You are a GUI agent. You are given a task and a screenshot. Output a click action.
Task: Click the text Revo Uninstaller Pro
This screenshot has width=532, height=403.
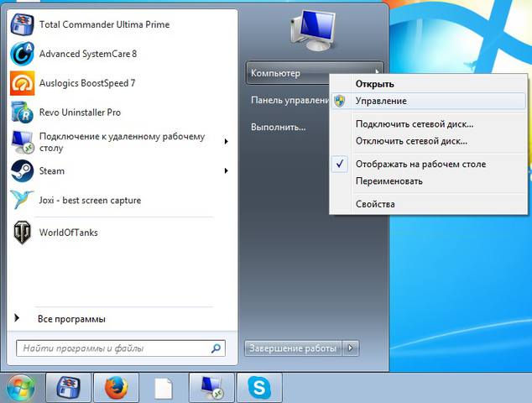[80, 113]
